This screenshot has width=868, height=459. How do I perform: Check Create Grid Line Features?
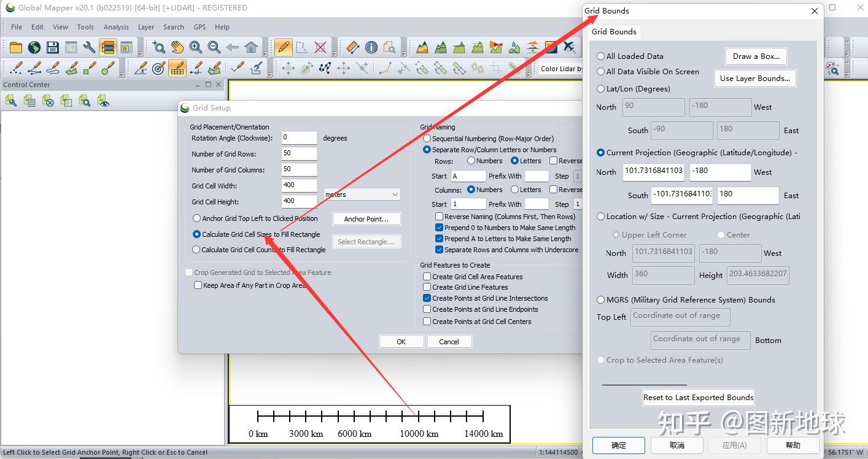(427, 287)
